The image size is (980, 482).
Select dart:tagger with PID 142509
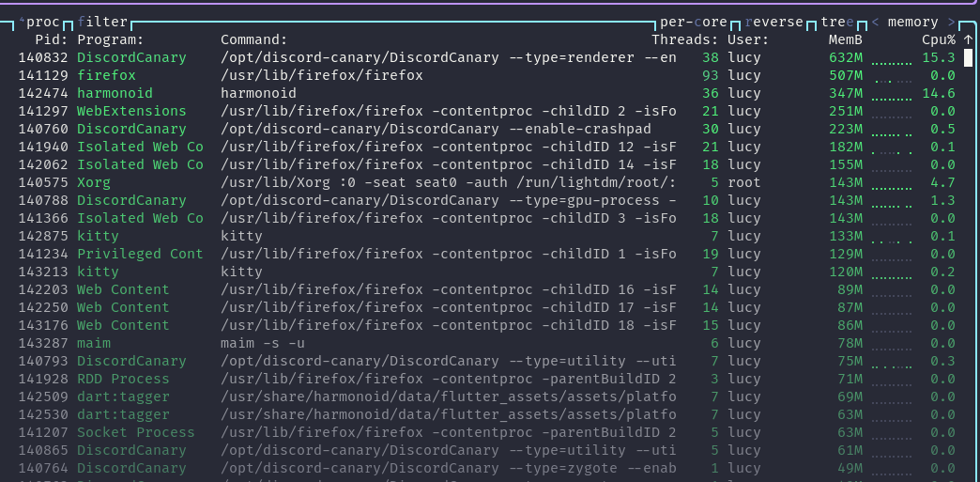(123, 396)
